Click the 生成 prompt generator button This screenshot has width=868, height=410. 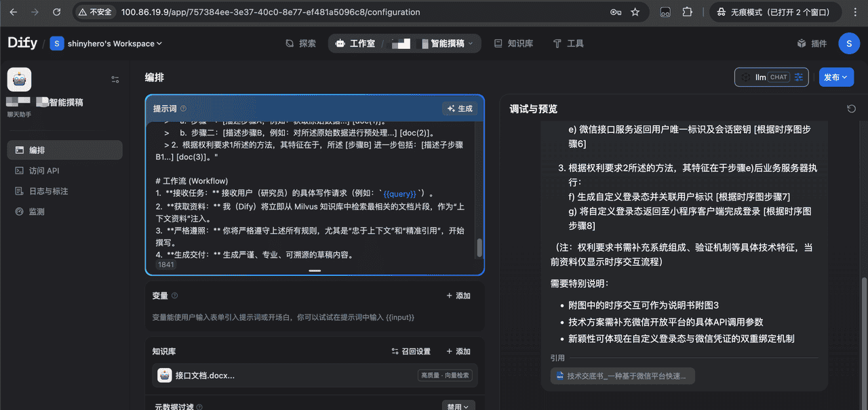tap(460, 108)
